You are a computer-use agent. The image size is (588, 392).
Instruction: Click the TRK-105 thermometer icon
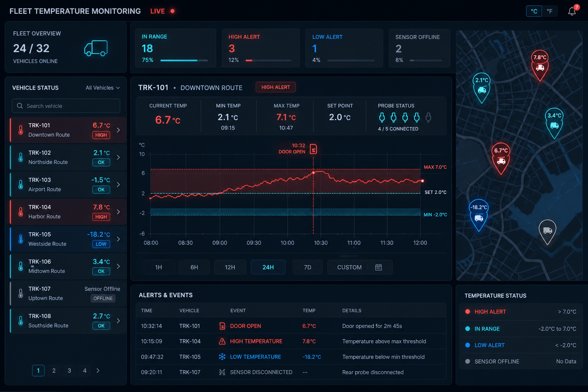21,239
